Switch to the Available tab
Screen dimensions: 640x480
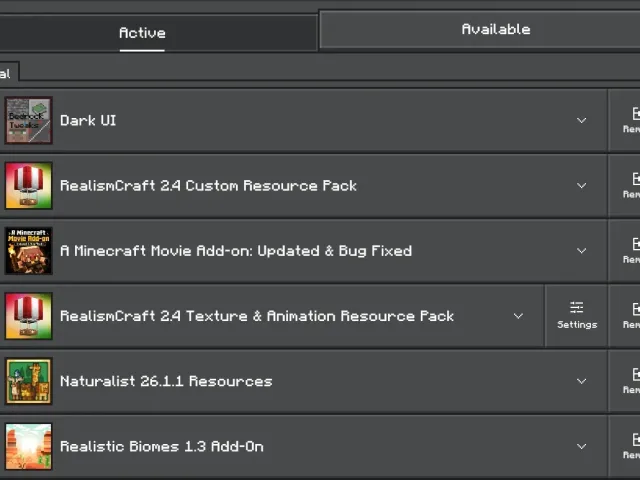(480, 29)
